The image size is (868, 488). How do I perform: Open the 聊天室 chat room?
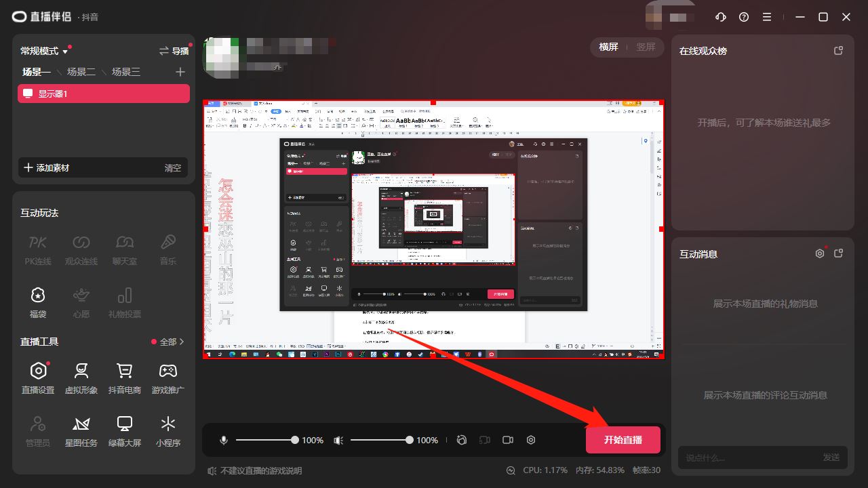[x=124, y=249]
